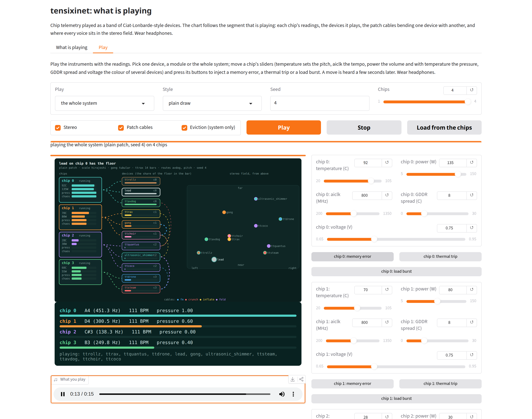Screen dimensions: 532x419
Task: Trigger chip 1: load burst
Action: tap(396, 398)
